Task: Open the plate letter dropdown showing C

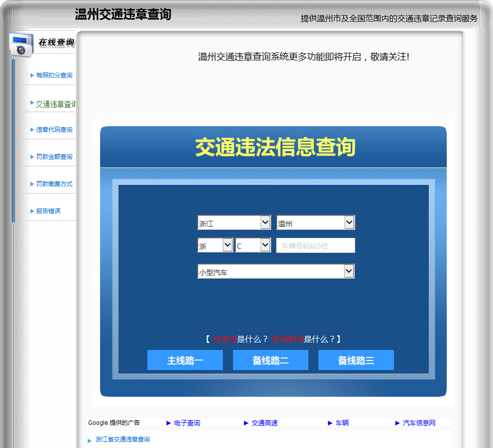Action: [253, 245]
